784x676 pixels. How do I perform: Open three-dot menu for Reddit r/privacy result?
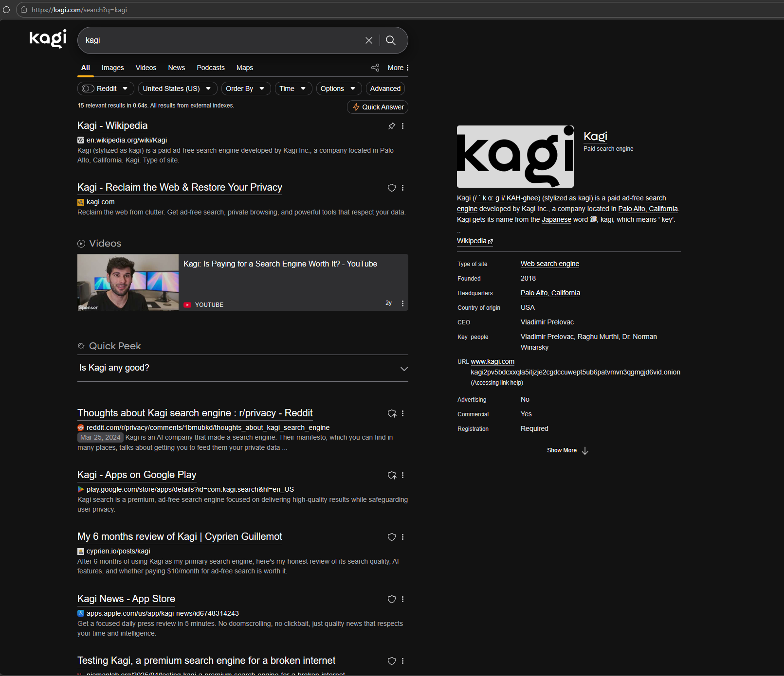click(x=402, y=413)
